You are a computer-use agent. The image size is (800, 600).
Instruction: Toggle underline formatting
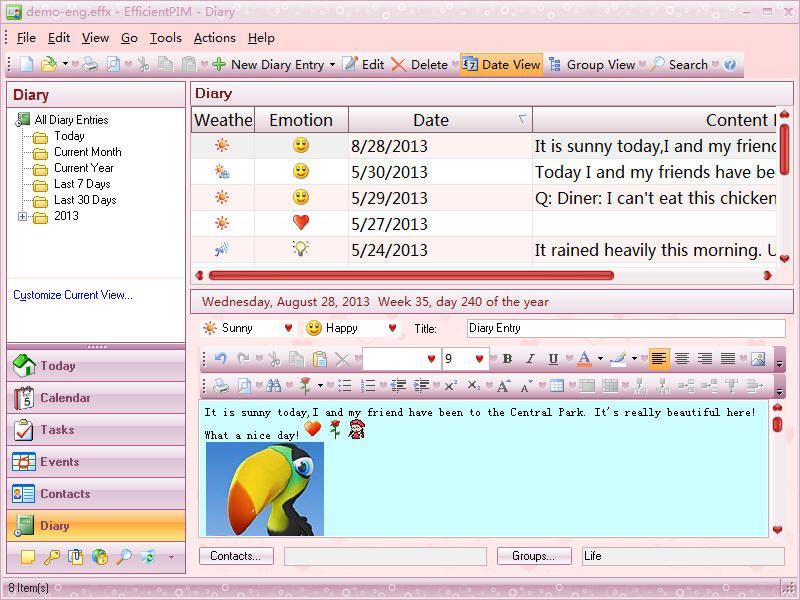553,359
